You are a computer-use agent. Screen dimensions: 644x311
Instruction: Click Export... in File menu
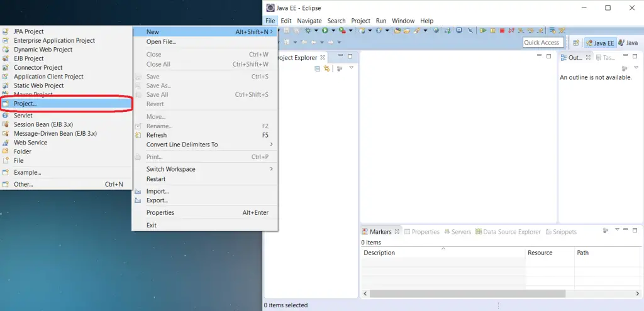click(205, 200)
